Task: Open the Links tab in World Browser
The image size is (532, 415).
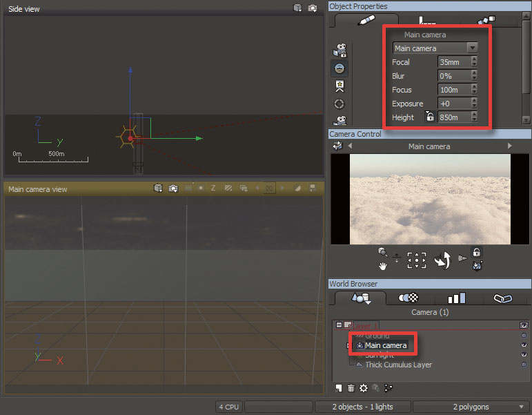Action: tap(503, 298)
